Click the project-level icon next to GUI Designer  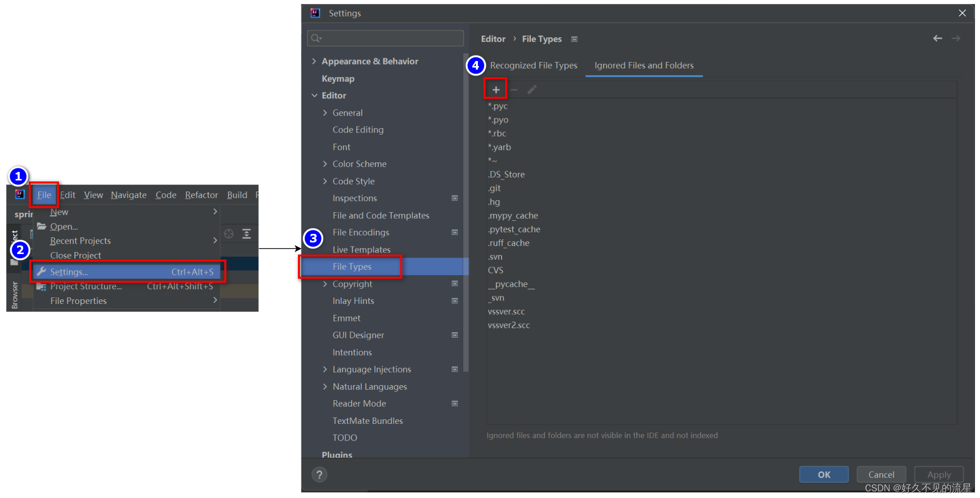pos(455,335)
